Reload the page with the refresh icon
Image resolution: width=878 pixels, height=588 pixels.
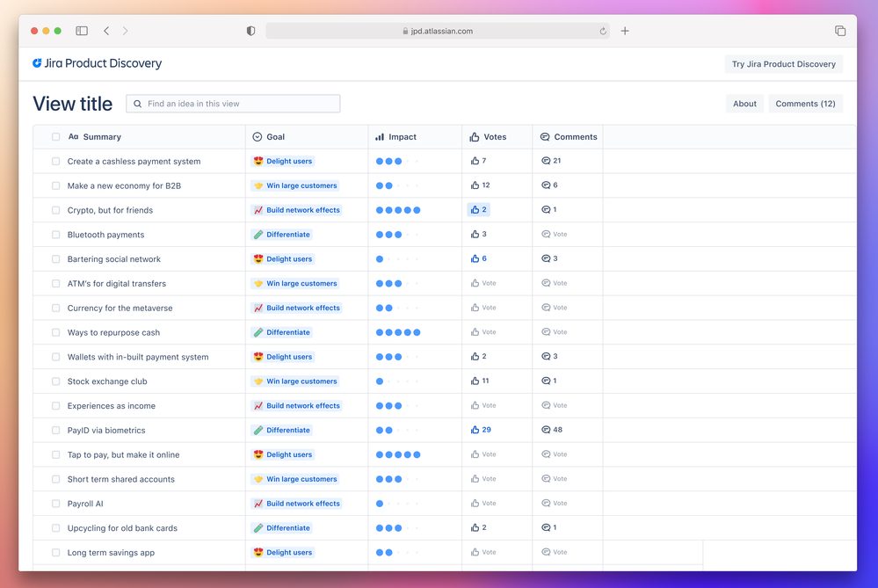[603, 32]
